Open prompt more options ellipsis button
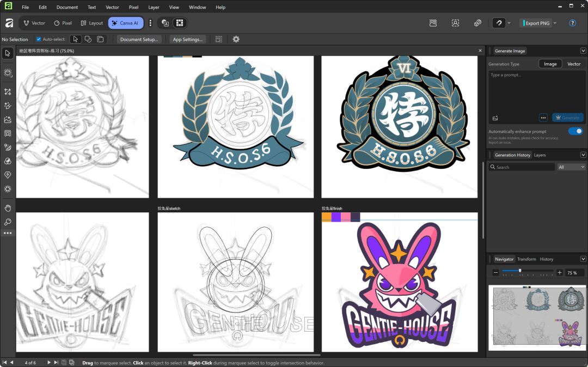The image size is (588, 367). tap(543, 118)
